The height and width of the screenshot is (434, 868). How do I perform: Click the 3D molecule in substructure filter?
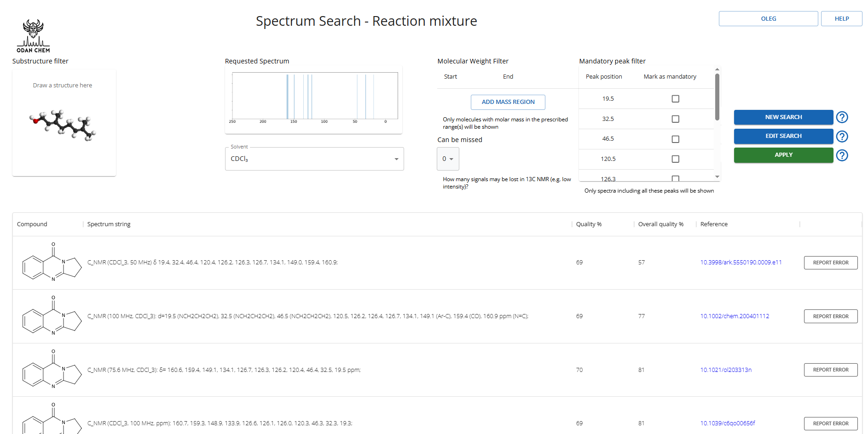click(63, 125)
